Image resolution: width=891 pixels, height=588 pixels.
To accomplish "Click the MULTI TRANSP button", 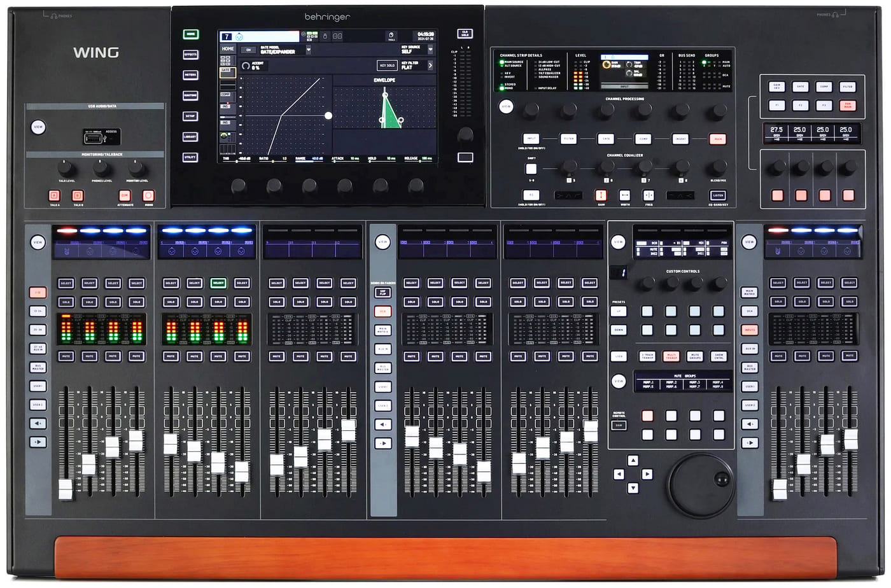I will (x=671, y=356).
